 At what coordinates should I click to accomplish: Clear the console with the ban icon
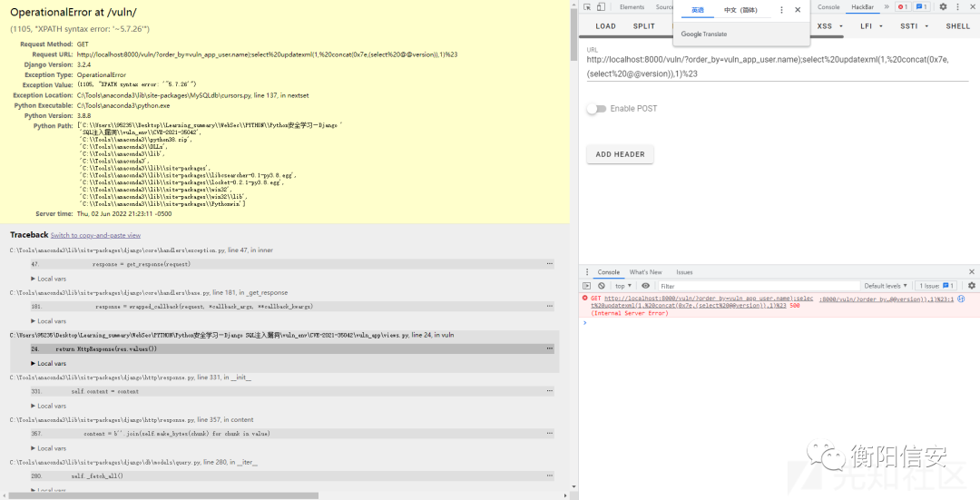(x=602, y=286)
